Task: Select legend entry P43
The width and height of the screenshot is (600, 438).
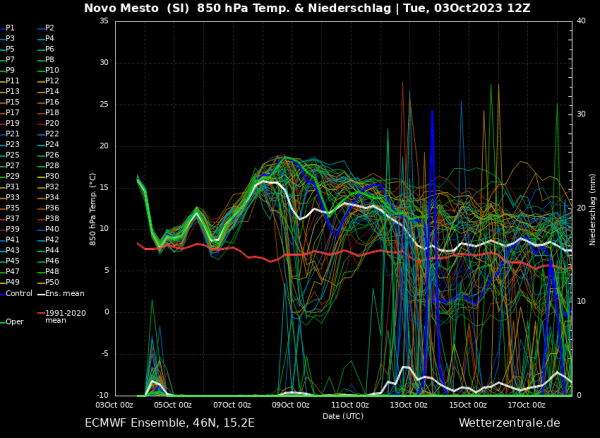Action: [x=12, y=251]
